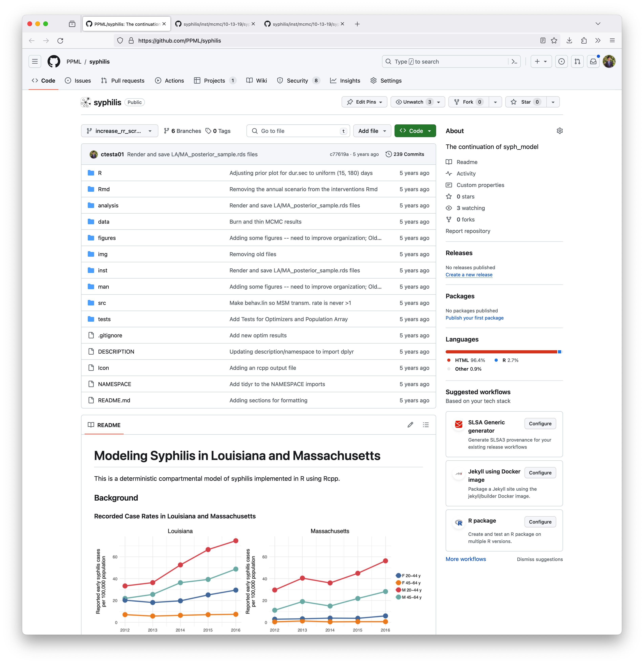
Task: Open the README outline list icon
Action: pyautogui.click(x=426, y=425)
